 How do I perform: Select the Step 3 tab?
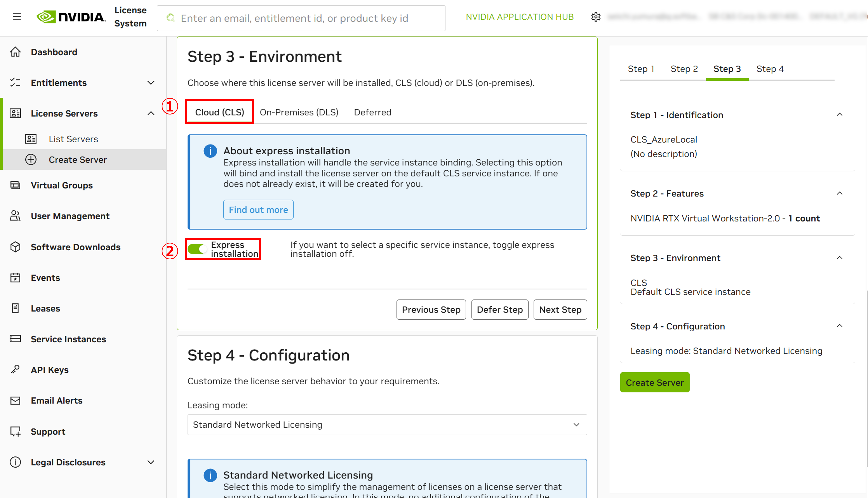tap(727, 69)
